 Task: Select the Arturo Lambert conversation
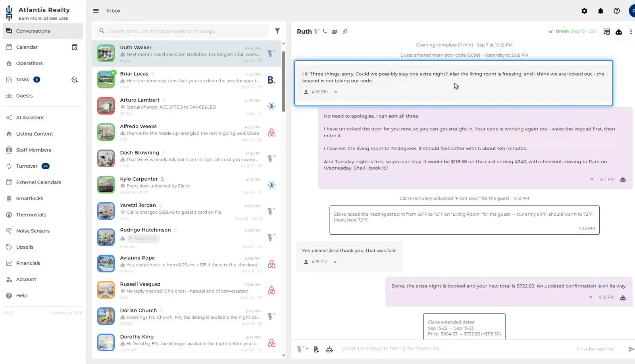click(x=187, y=106)
